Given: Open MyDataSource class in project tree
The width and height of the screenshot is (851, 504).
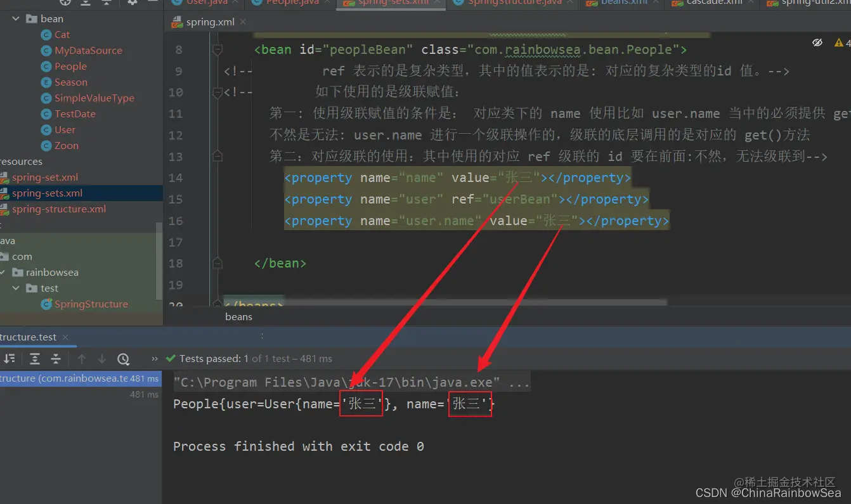Looking at the screenshot, I should (x=88, y=51).
